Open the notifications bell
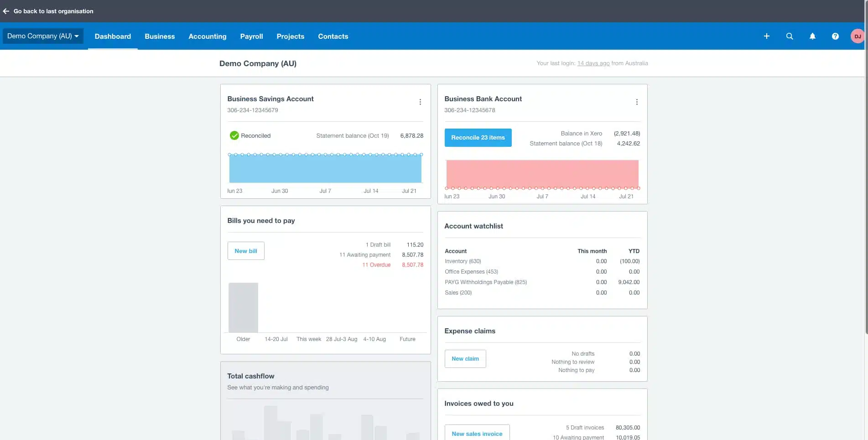 coord(812,36)
